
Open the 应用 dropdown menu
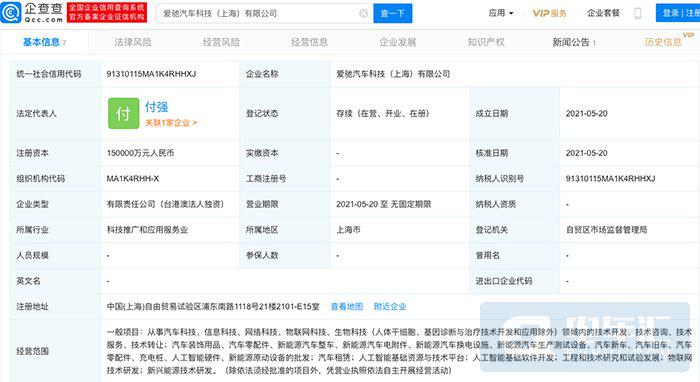pyautogui.click(x=501, y=13)
